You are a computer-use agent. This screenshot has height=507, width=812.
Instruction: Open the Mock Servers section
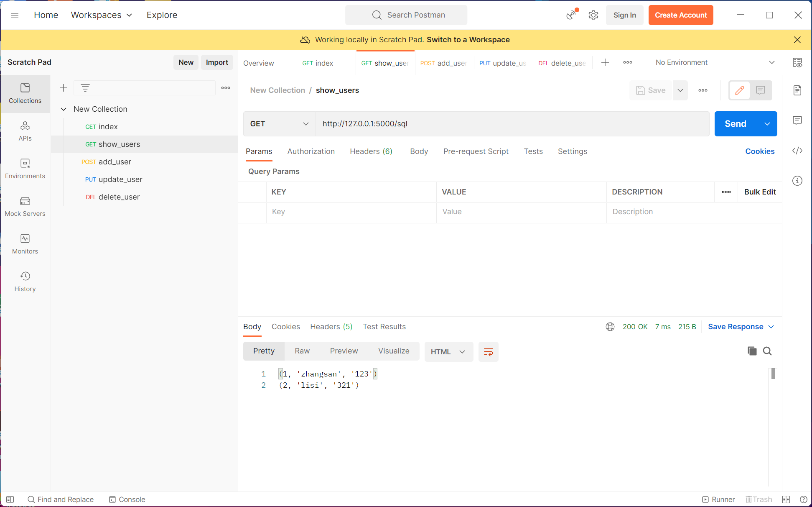coord(25,206)
